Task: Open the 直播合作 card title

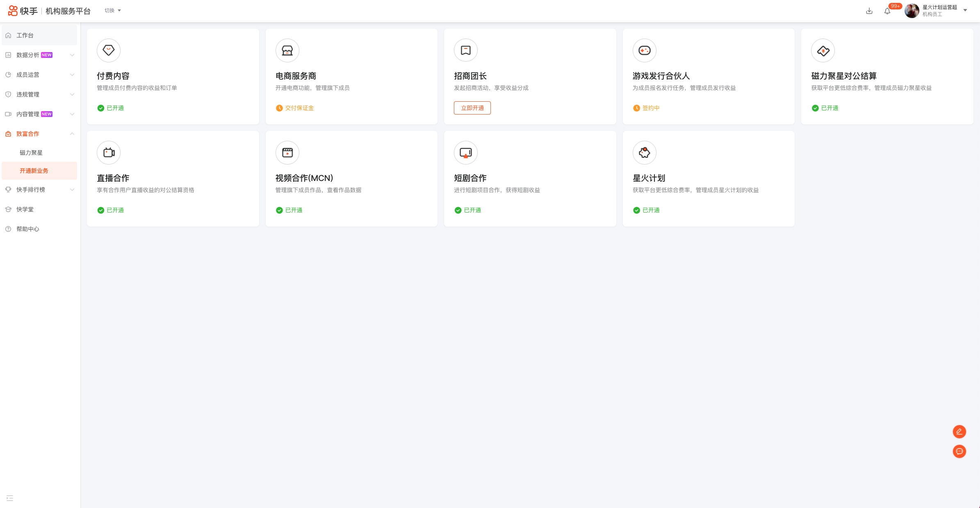Action: (x=113, y=178)
